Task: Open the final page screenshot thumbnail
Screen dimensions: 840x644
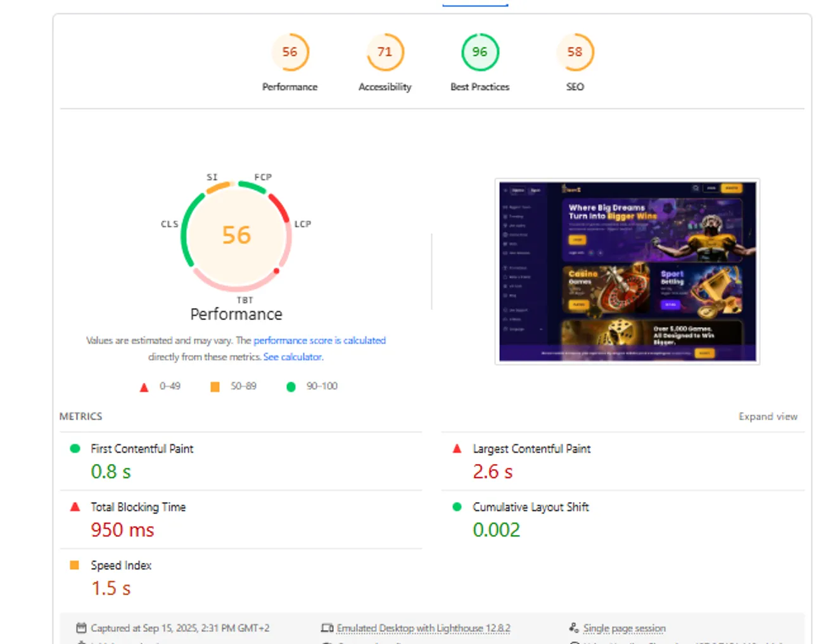Action: (627, 271)
